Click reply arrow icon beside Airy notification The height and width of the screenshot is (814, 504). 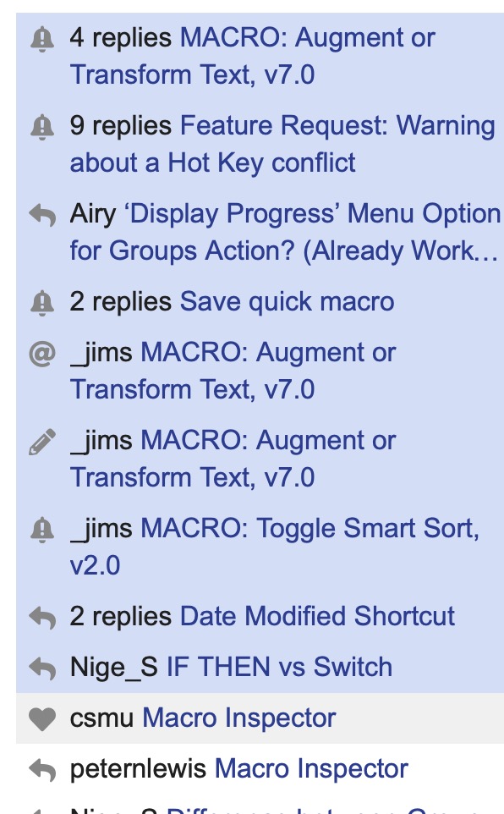click(42, 215)
